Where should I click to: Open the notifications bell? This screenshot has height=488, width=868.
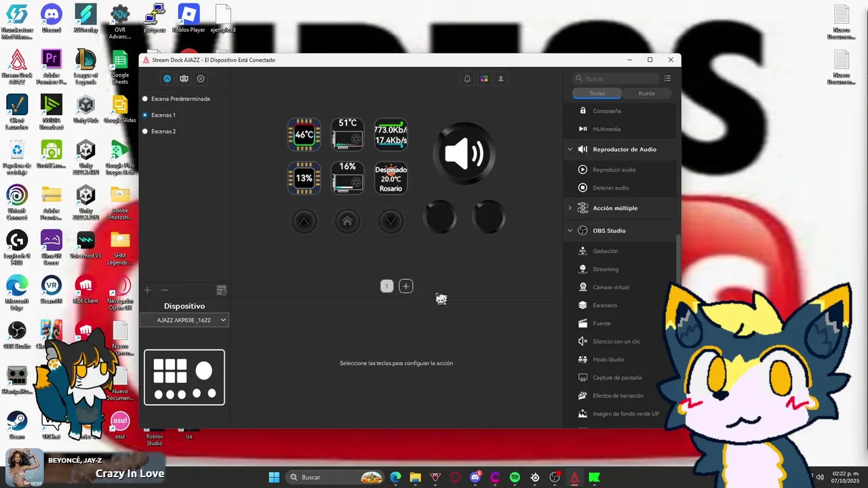pos(467,79)
